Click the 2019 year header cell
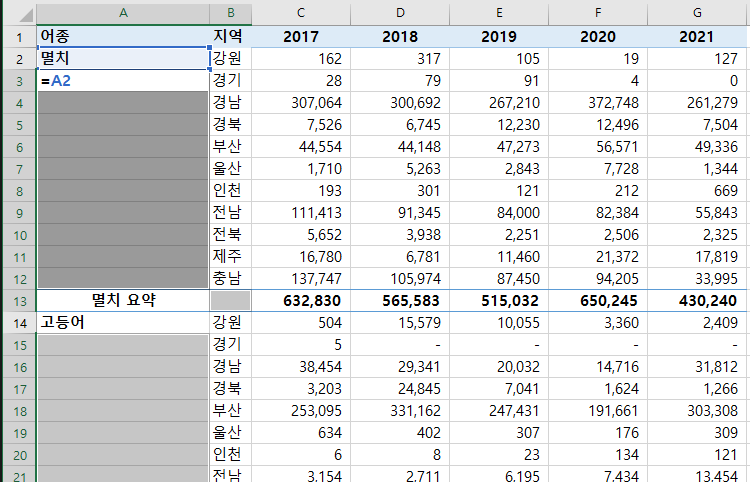The height and width of the screenshot is (482, 750). click(499, 36)
